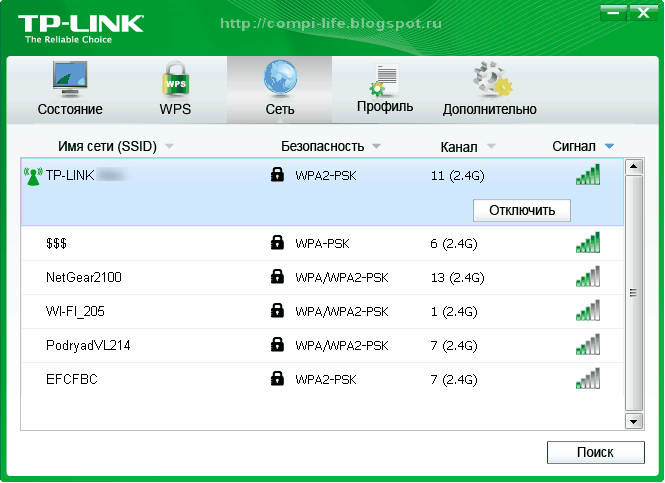Viewport: 665px width, 483px height.
Task: Open the Дополнительно advanced tab
Action: coord(489,89)
